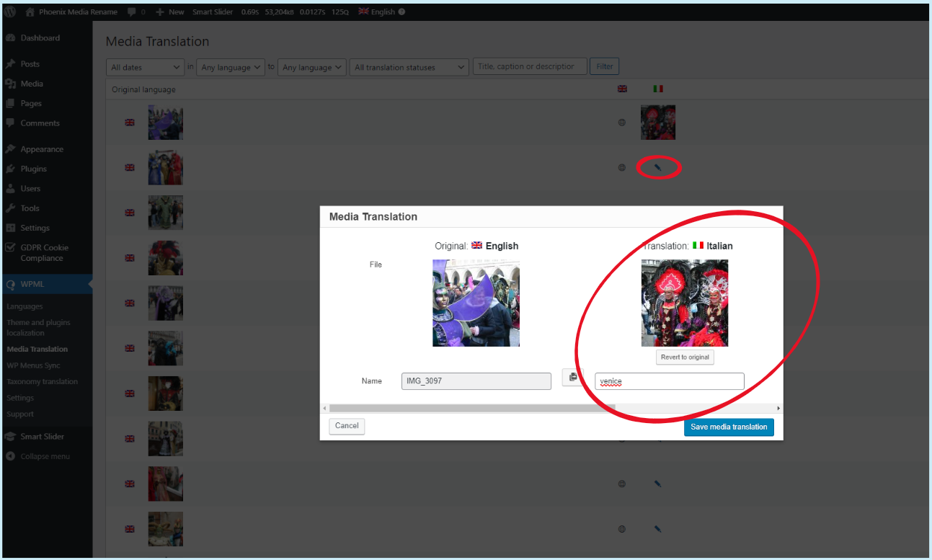Click the IMG_3097 original name field
Screen dimensions: 932x560
coord(476,381)
